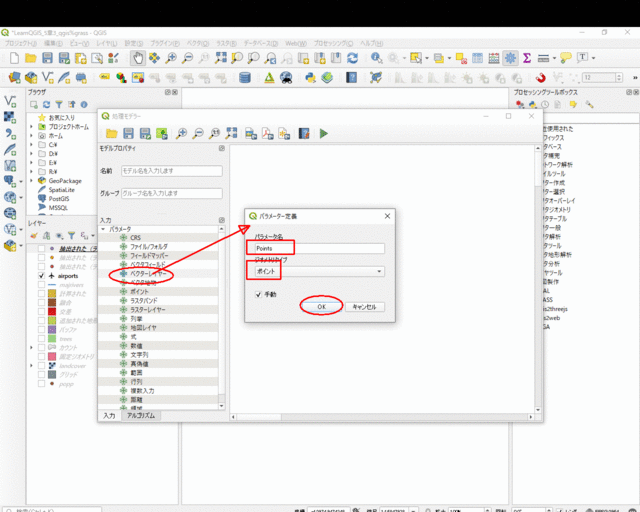The height and width of the screenshot is (512, 640).
Task: Check the popp layer visibility checkbox
Action: 41,383
